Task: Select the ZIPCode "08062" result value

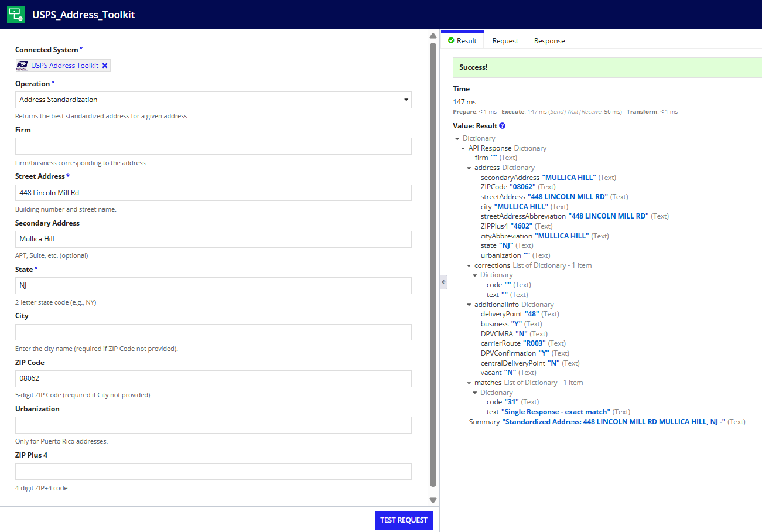Action: (522, 187)
